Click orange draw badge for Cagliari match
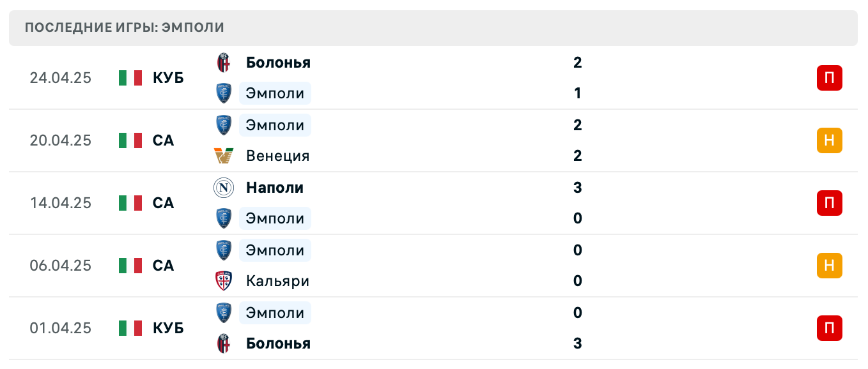Screen dimensions: 868x369 coord(829,266)
